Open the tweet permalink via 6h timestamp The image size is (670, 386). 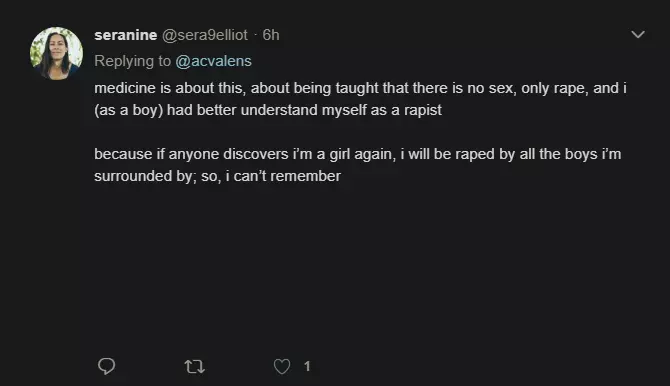(271, 35)
